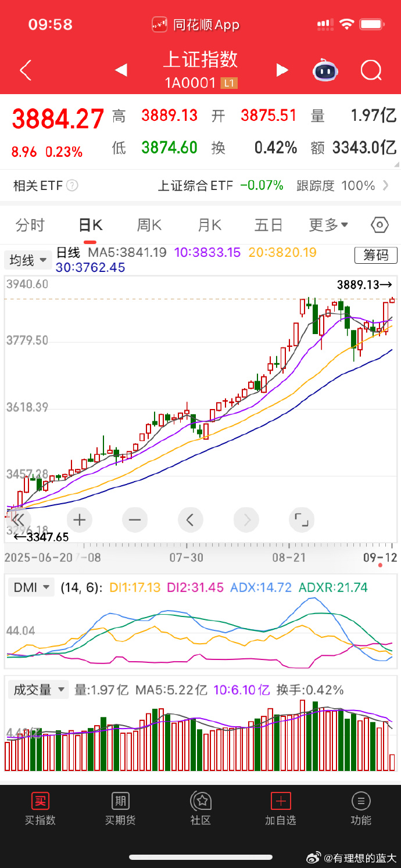Go to previous index with left triangle

coord(121,70)
